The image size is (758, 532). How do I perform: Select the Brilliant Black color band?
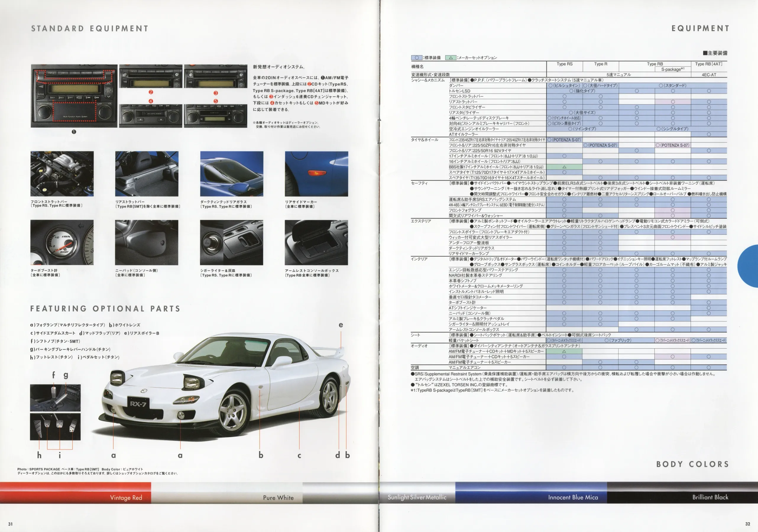[x=682, y=493]
